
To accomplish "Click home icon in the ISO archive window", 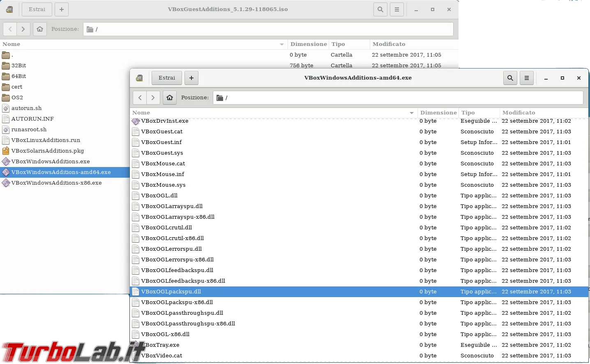I will [39, 29].
